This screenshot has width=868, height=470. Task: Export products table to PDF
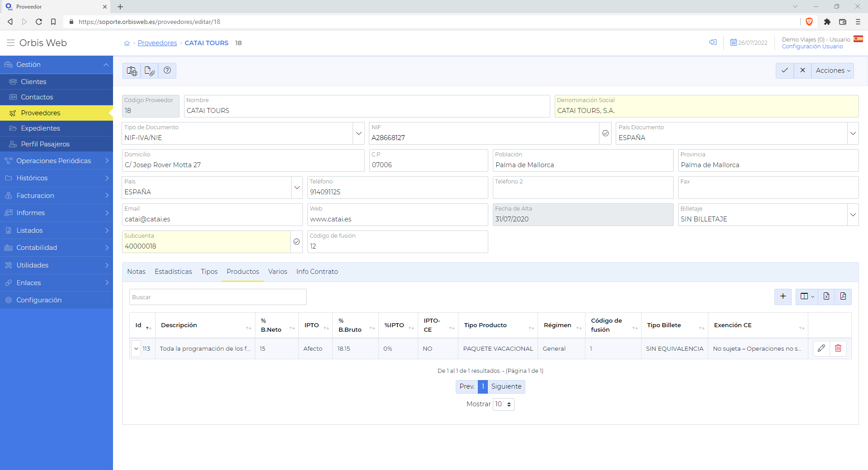843,296
